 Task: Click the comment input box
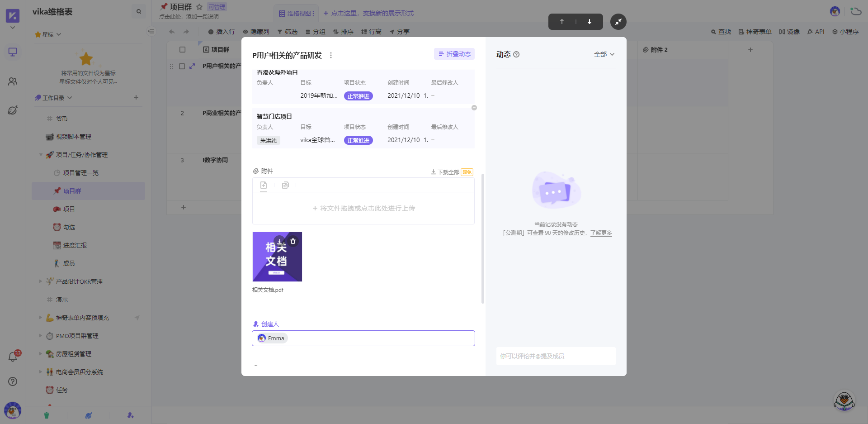coord(556,356)
